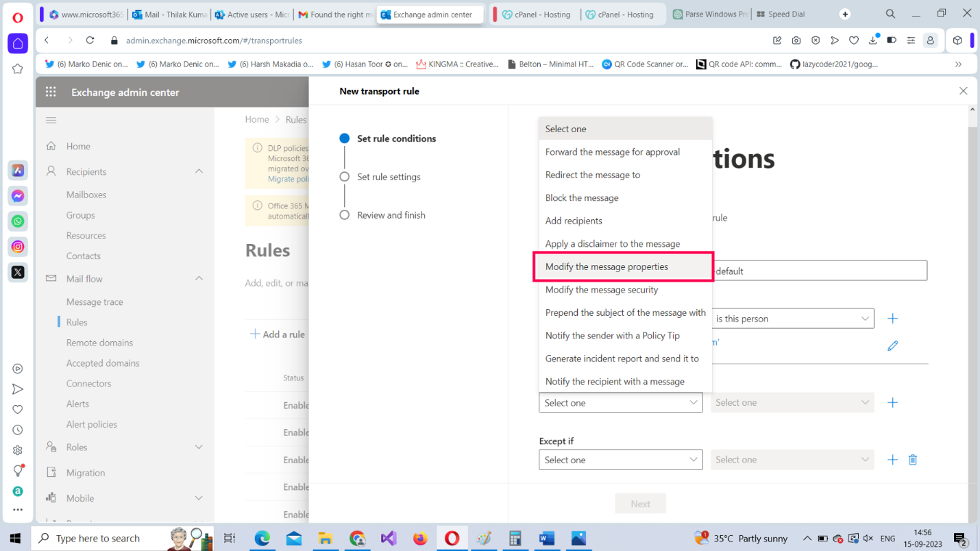Viewport: 980px width, 551px height.
Task: Open WhatsApp from the Opera sidebar
Action: pyautogui.click(x=18, y=221)
